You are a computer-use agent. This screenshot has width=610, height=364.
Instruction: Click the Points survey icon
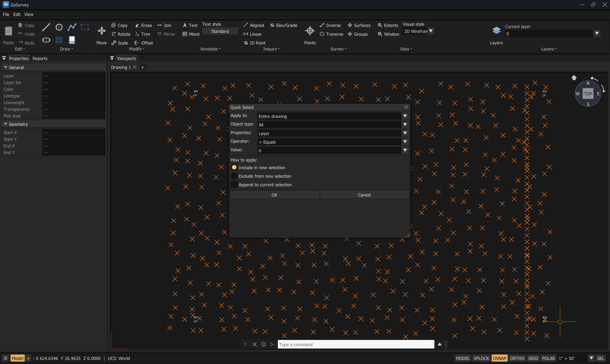[310, 31]
